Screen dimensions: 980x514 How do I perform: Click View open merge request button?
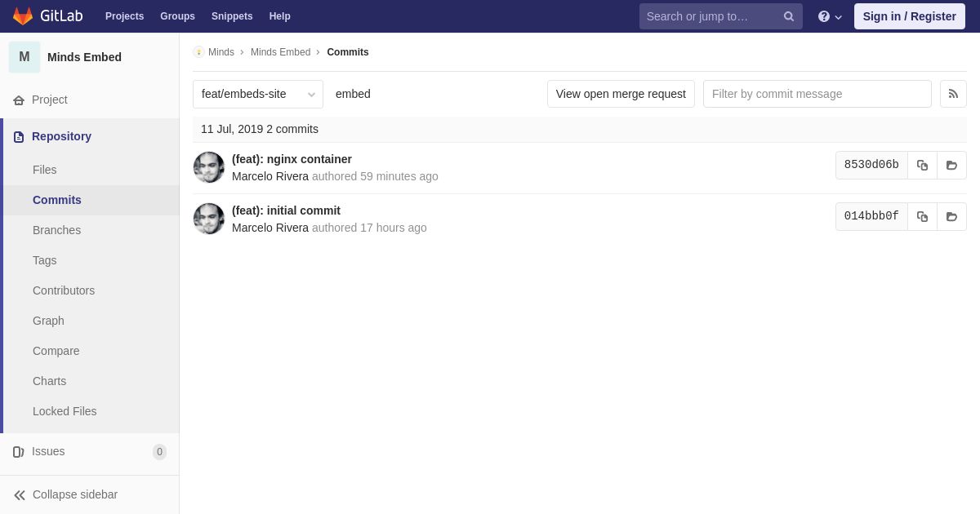pos(621,94)
